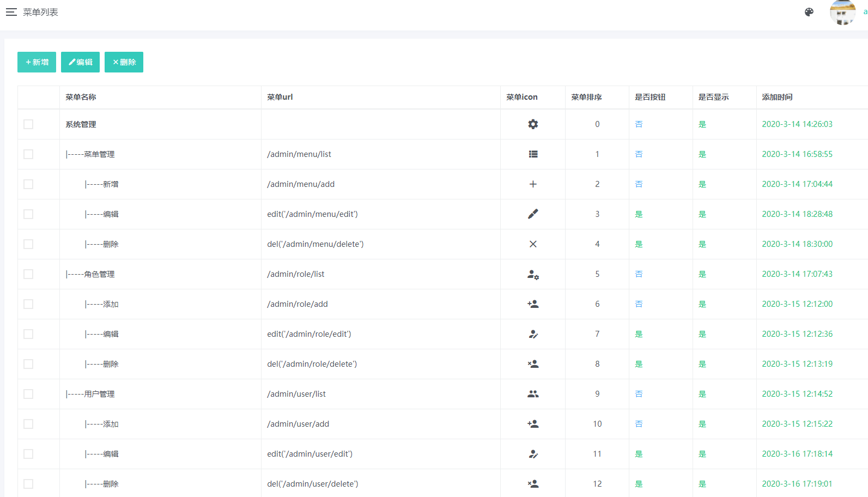Click the group icon for 用户管理

pyautogui.click(x=533, y=394)
